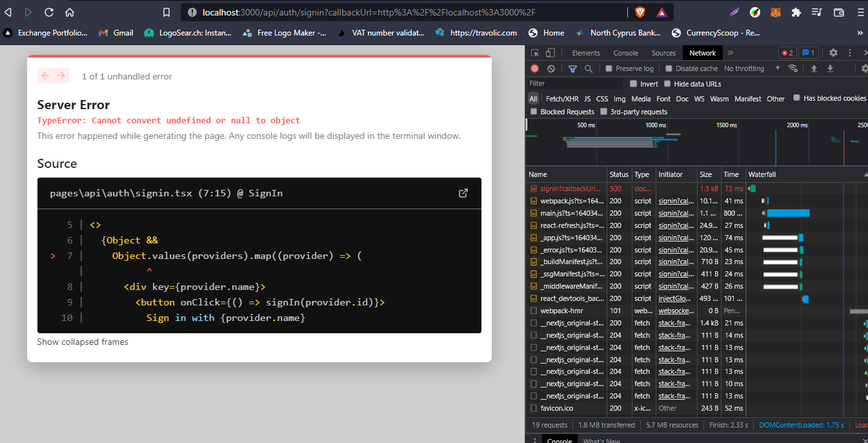The height and width of the screenshot is (443, 868).
Task: Select the inspect element cursor tool
Action: [534, 52]
